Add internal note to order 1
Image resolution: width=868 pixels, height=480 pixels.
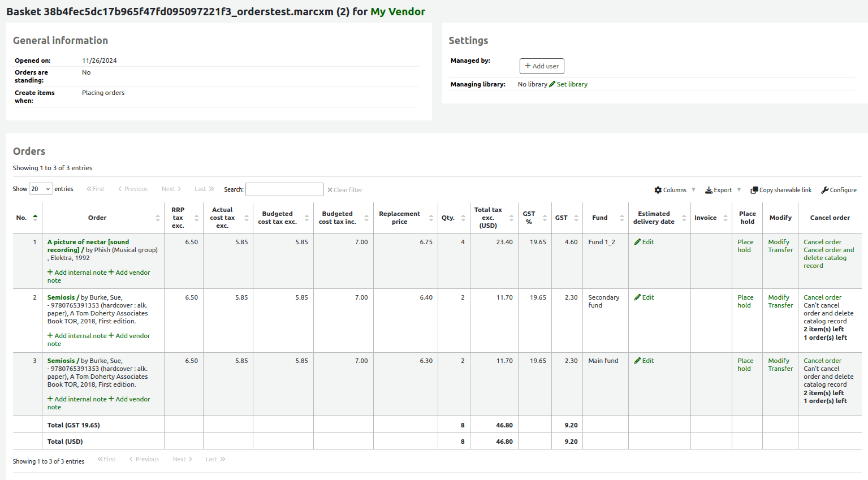pyautogui.click(x=77, y=273)
